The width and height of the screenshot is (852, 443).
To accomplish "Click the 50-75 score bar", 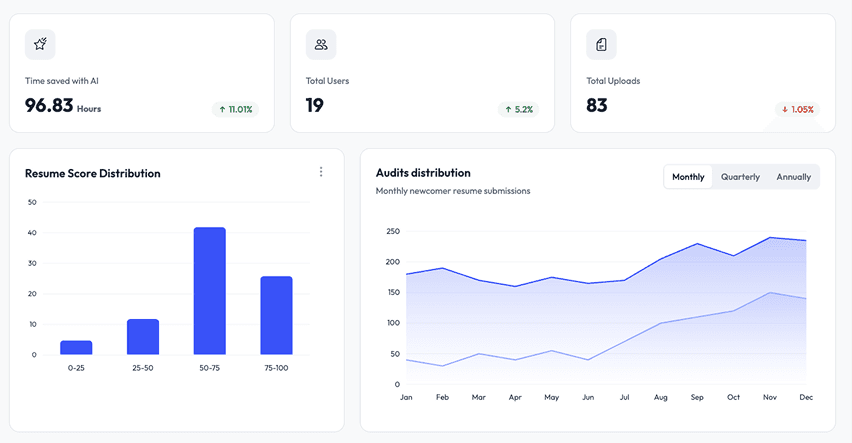I will click(x=210, y=291).
